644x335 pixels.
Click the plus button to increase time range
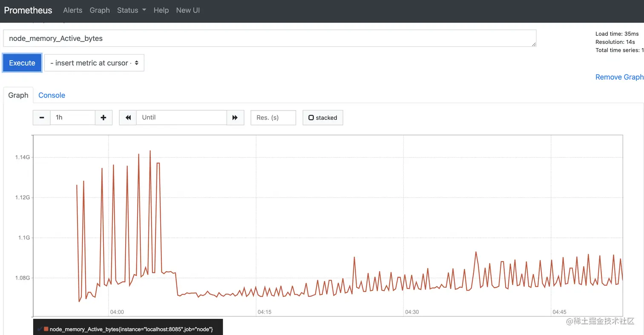pyautogui.click(x=103, y=118)
